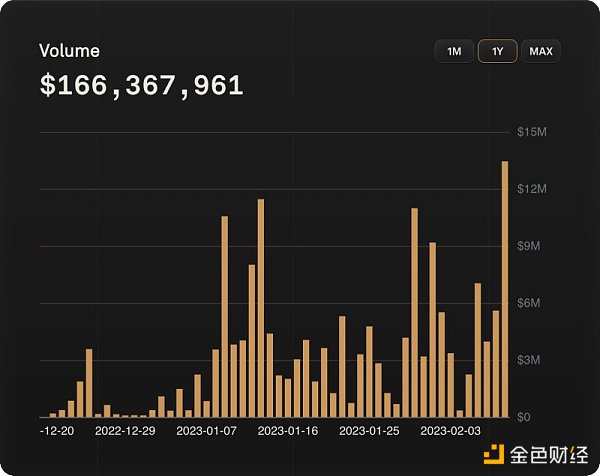
Task: Select the 2023-01-25 date label
Action: point(370,431)
